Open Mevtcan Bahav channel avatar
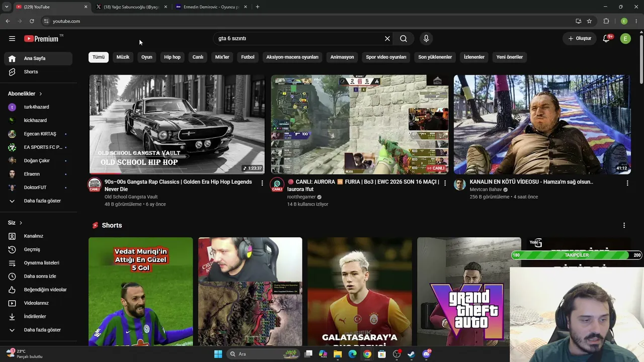 pyautogui.click(x=460, y=185)
